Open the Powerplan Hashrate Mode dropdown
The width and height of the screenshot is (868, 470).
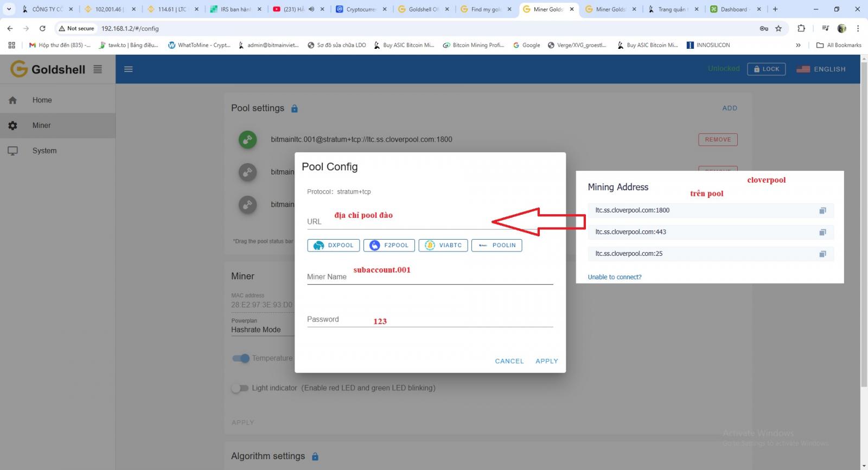pyautogui.click(x=262, y=330)
